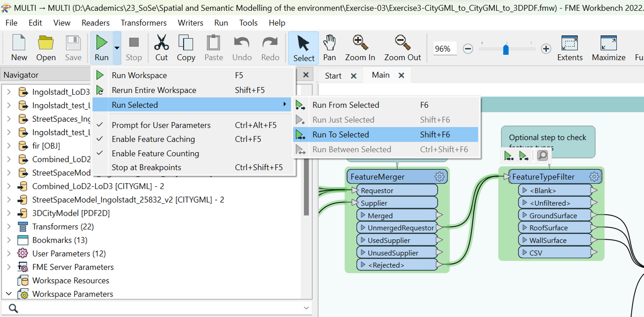Click the inspect cached features magnifier icon
The width and height of the screenshot is (644, 317).
542,156
